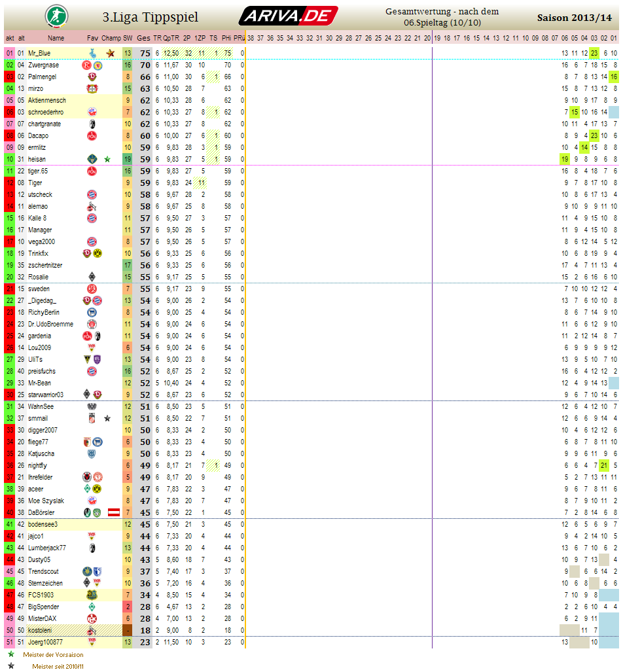Click mirzo's Bayer Leverkusen club crest

click(92, 88)
